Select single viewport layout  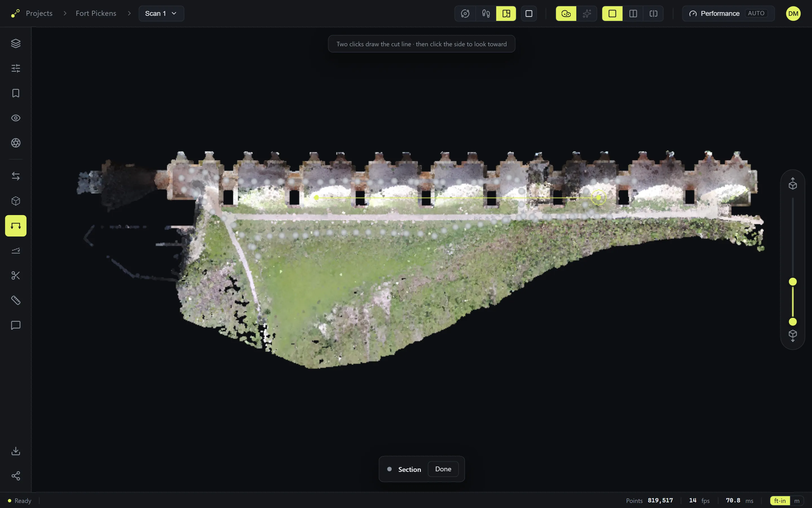coord(612,14)
